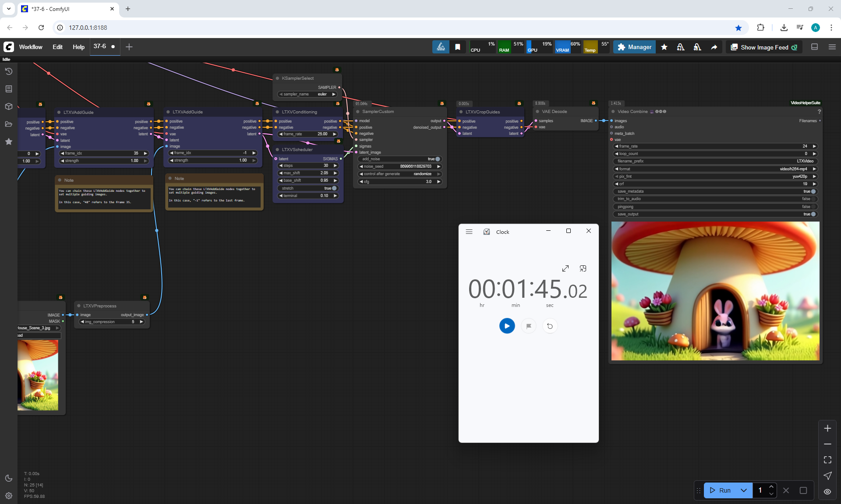Viewport: 841px width, 504px height.
Task: Toggle the dark theme moon icon
Action: coord(8,478)
